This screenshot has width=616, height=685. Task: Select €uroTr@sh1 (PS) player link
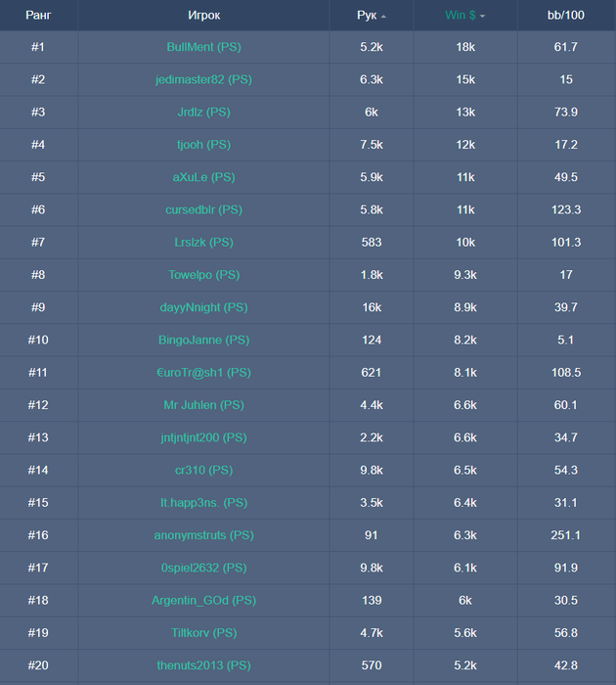203,373
